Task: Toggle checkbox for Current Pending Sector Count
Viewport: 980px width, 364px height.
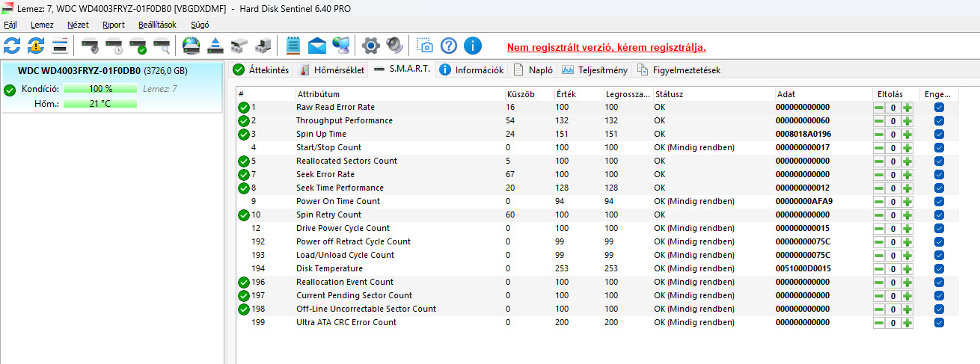Action: (939, 296)
